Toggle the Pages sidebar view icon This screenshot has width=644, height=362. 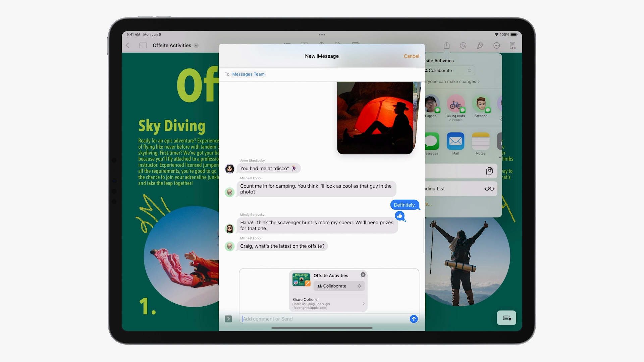click(143, 45)
